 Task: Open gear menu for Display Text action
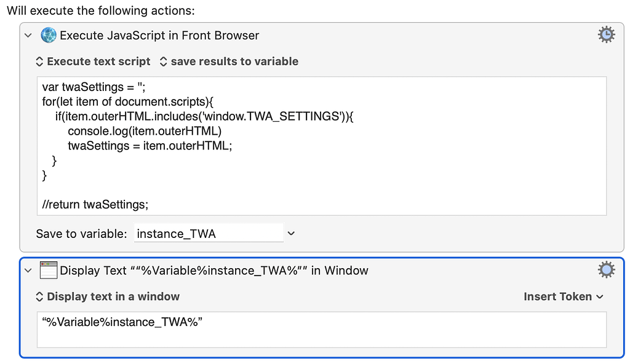(606, 270)
